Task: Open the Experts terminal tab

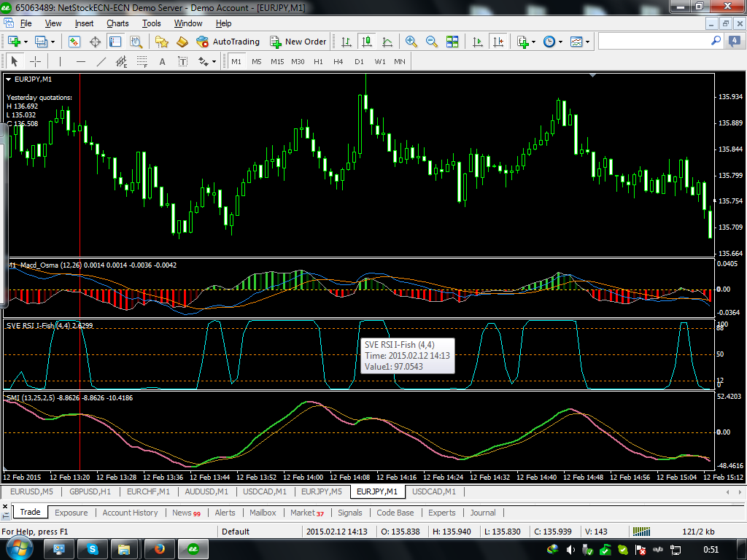Action: click(x=441, y=513)
